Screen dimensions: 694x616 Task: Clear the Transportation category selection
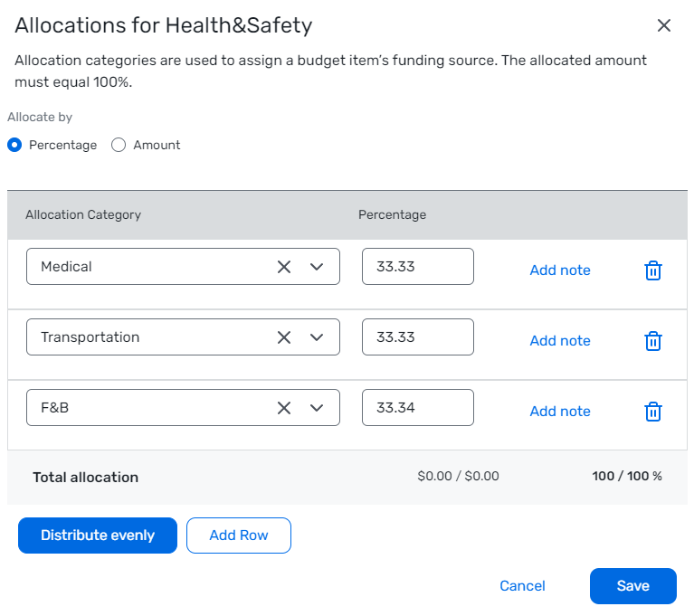[x=284, y=337]
